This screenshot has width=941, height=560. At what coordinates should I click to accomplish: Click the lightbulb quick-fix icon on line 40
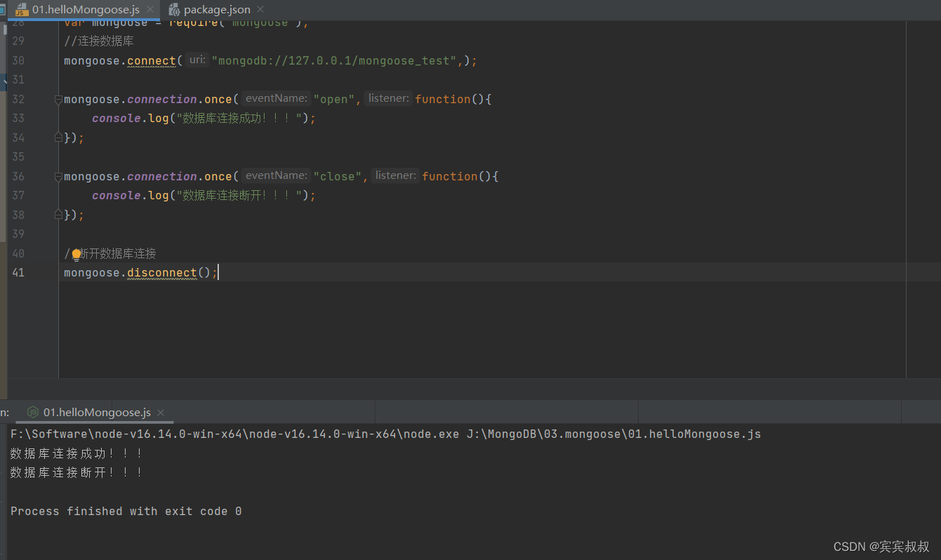click(x=76, y=255)
